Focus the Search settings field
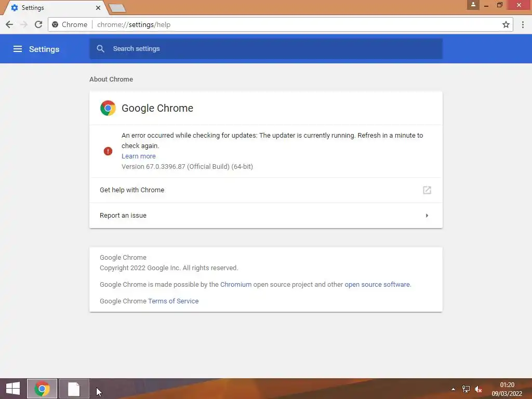 (x=265, y=49)
